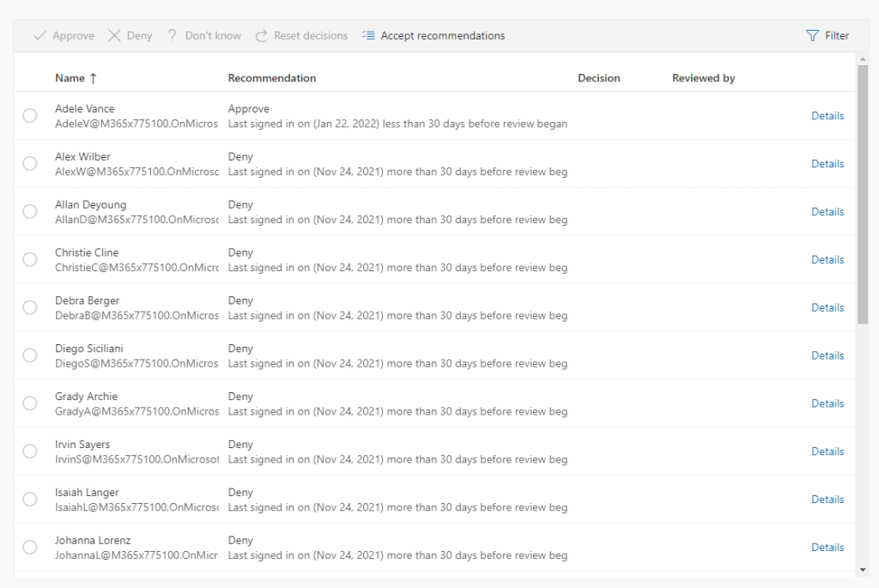Click the Approve checkmark icon
879x588 pixels.
point(39,36)
